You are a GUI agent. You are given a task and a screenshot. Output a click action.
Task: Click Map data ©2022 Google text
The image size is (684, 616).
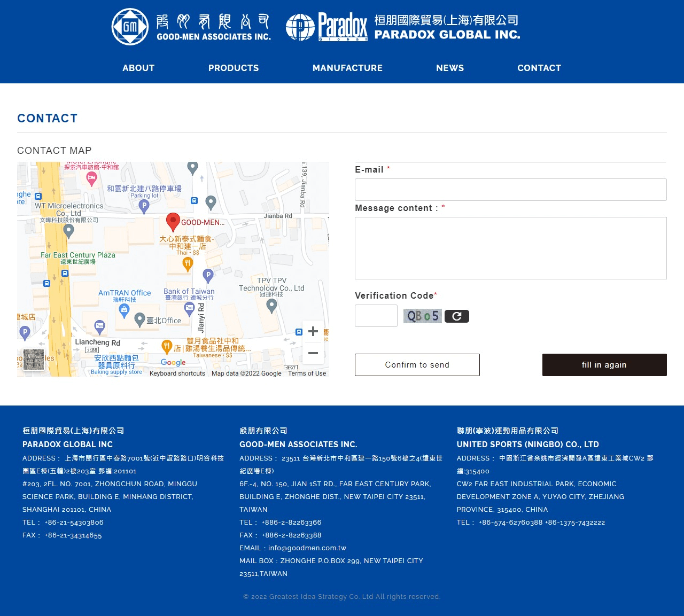tap(246, 373)
